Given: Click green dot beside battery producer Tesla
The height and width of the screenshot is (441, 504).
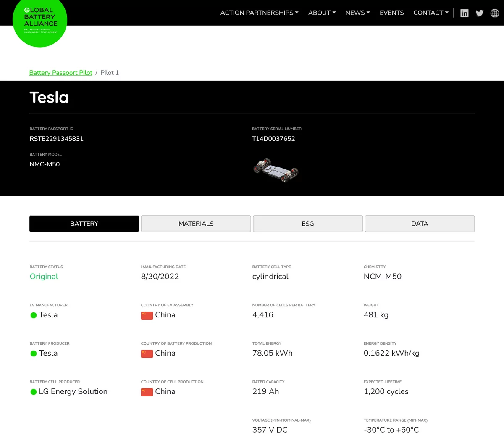Looking at the screenshot, I should click(34, 354).
